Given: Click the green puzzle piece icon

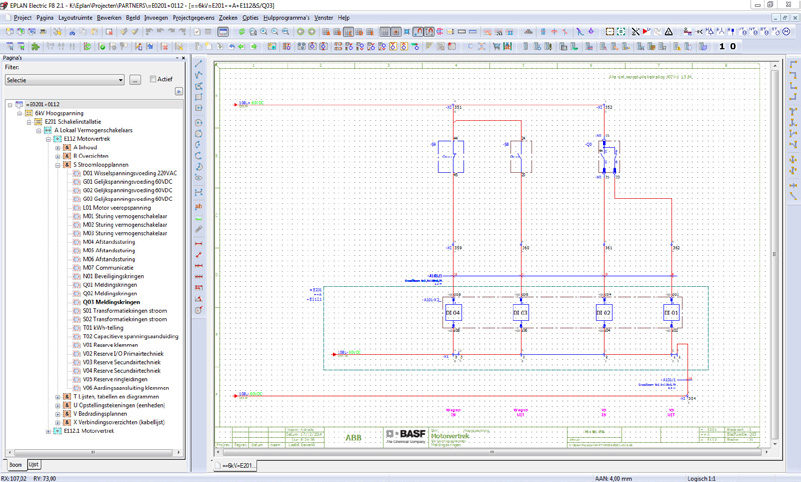Looking at the screenshot, I should tap(35, 46).
